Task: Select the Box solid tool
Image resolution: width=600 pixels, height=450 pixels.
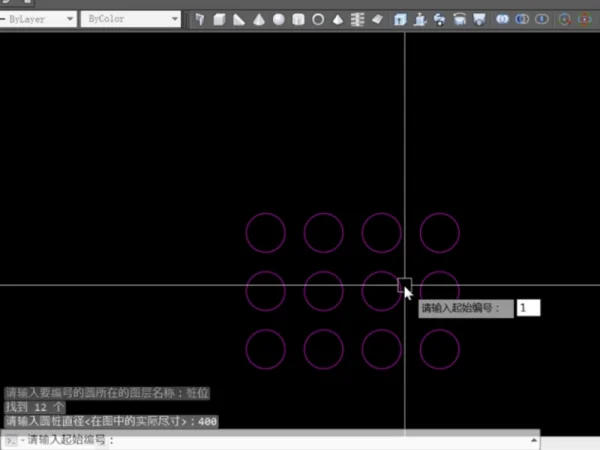Action: (219, 19)
